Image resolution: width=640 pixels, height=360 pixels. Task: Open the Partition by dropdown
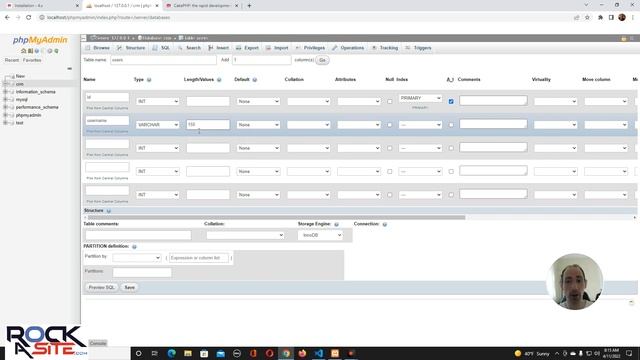click(136, 258)
